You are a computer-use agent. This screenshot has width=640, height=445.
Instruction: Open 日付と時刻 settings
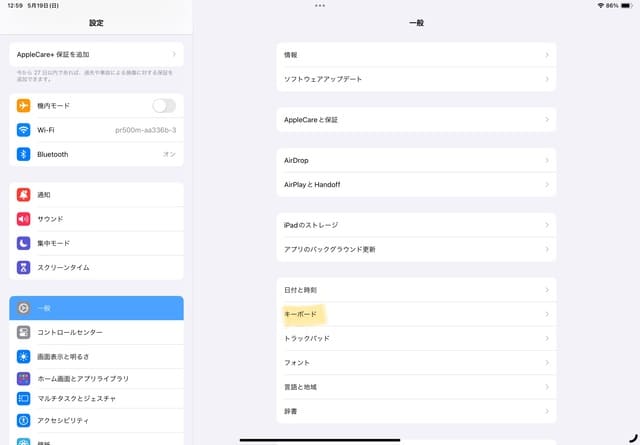[416, 290]
